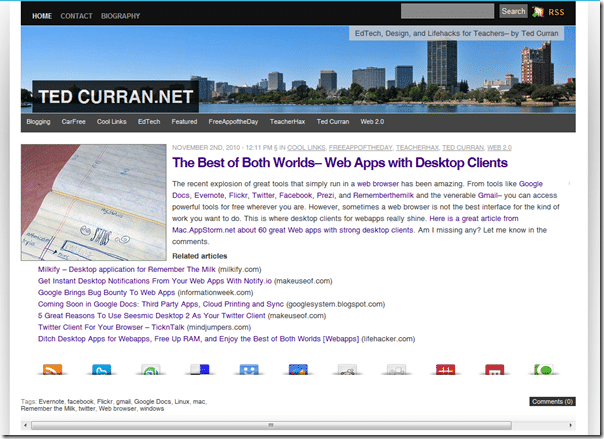Open Coming Soon in Google Docs article
Screen dimensions: 604x439
pos(161,304)
